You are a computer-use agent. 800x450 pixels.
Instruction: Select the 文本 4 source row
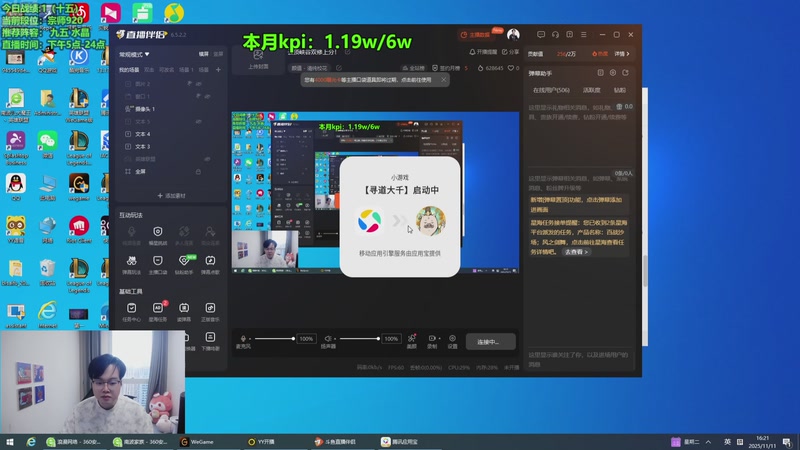pos(169,134)
